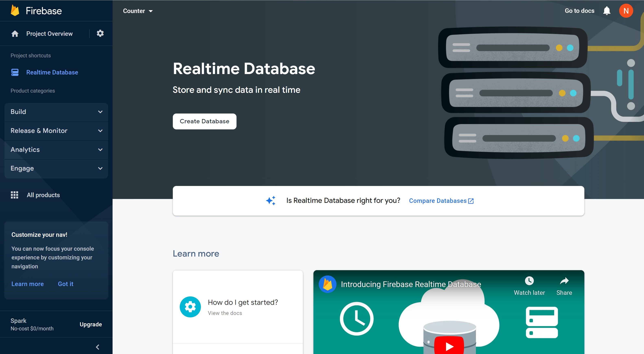Click the Project Overview home icon

click(15, 33)
